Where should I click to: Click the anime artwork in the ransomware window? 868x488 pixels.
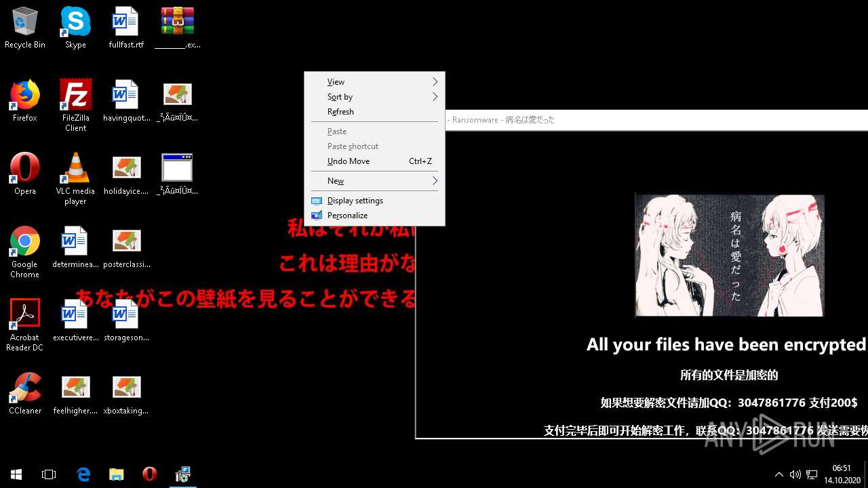tap(730, 256)
